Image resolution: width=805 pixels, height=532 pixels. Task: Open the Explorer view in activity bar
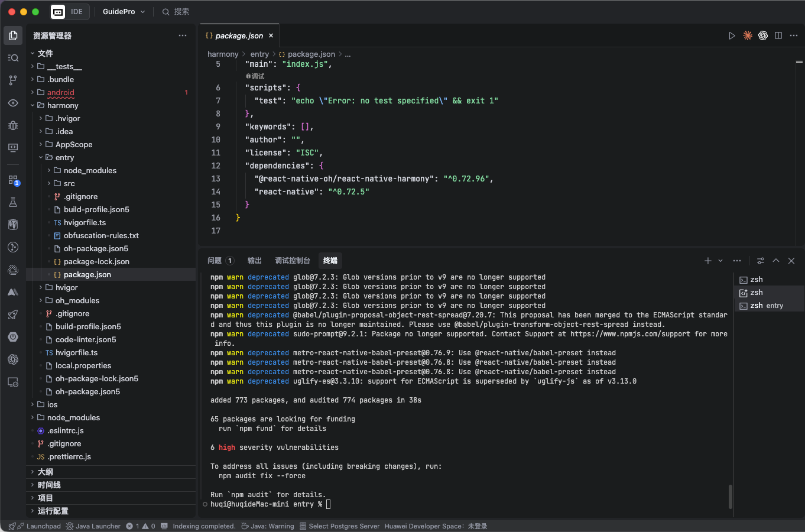point(13,35)
